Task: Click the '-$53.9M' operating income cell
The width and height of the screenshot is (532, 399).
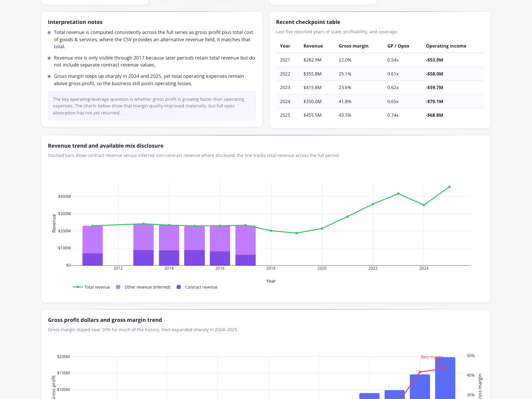Action: pos(435,60)
